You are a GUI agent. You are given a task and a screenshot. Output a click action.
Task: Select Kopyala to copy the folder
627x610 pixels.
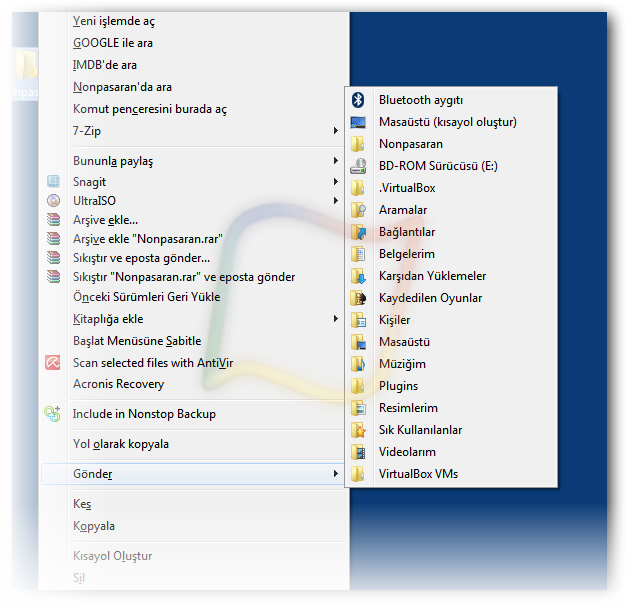point(94,526)
